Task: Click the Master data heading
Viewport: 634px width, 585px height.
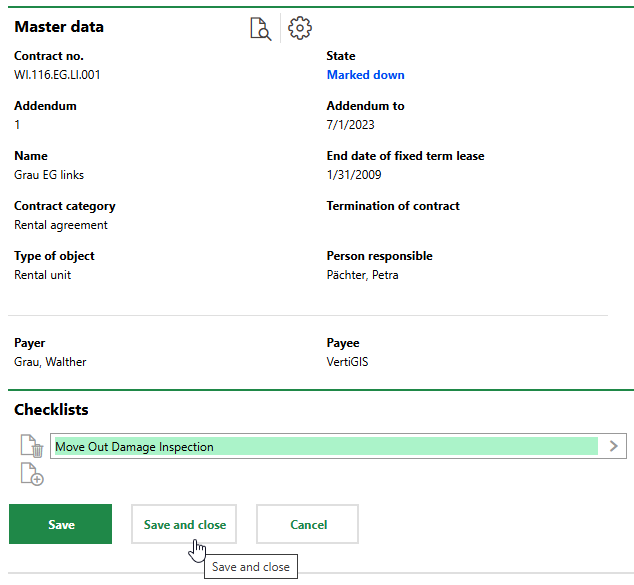Action: click(59, 27)
